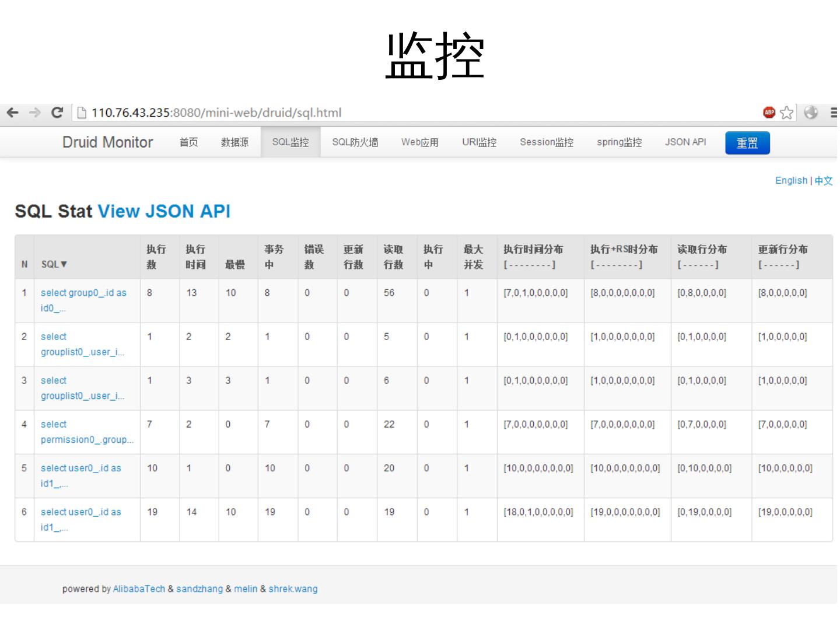Switch to the SQL防火墙 tab
Screen dimensions: 840x630
click(x=355, y=142)
